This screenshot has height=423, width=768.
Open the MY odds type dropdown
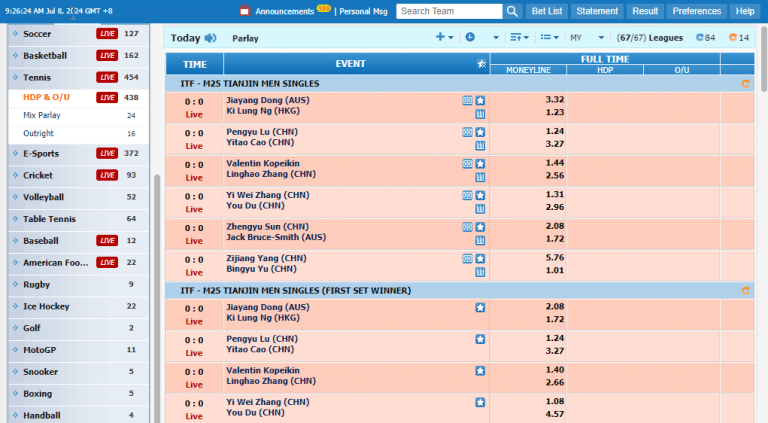[x=587, y=38]
